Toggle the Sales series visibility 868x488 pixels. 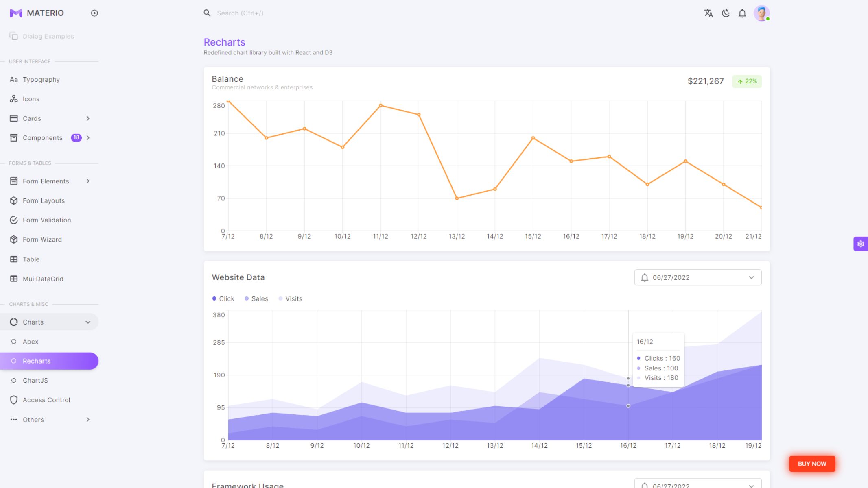256,298
